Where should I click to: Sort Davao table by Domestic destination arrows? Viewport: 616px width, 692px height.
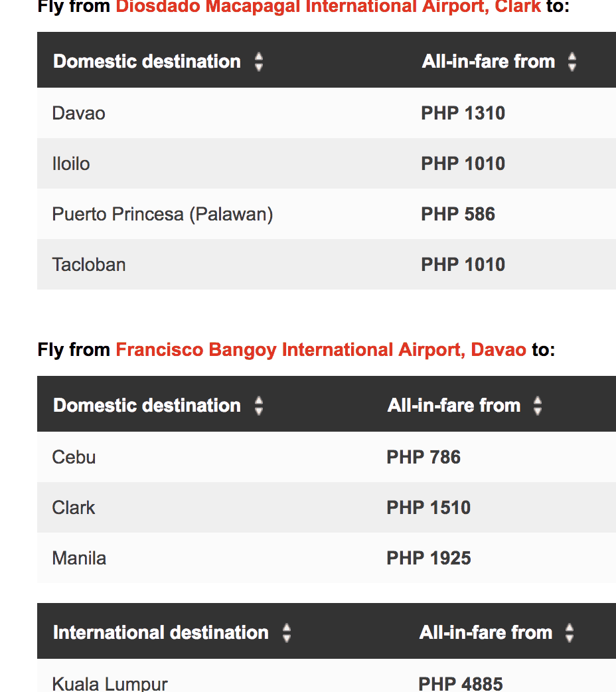tap(259, 406)
